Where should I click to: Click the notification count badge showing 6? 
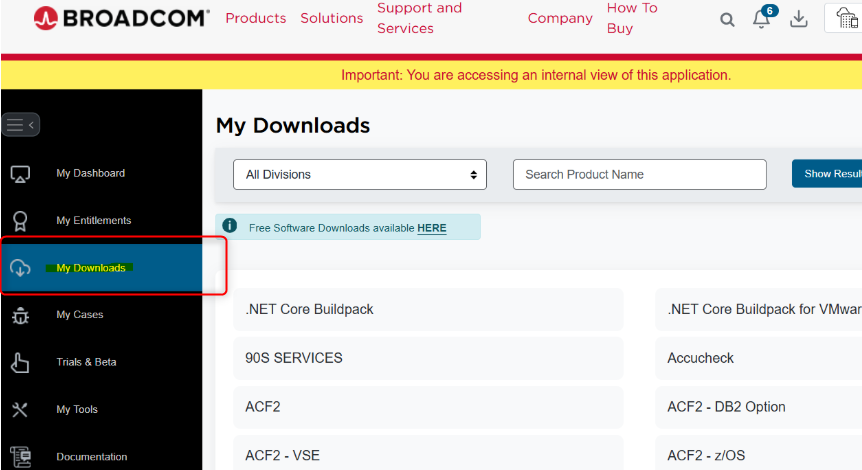770,11
